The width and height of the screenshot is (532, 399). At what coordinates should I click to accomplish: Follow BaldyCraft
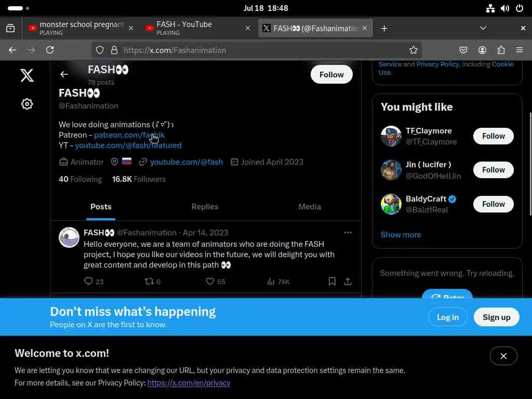click(x=494, y=204)
